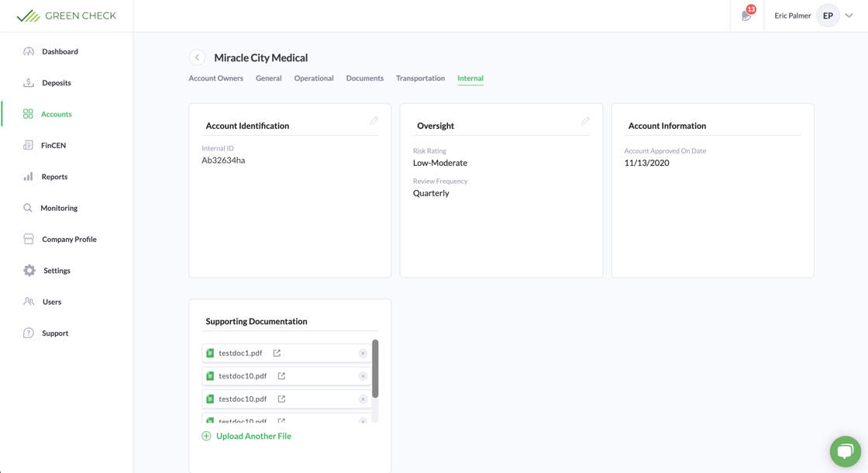Click the Support question mark icon
Screen dimensions: 868x473
[29, 333]
